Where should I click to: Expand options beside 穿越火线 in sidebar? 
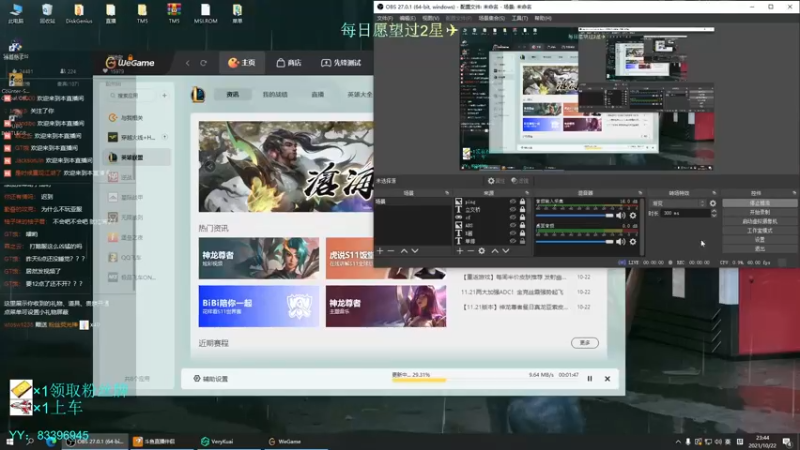(x=165, y=137)
